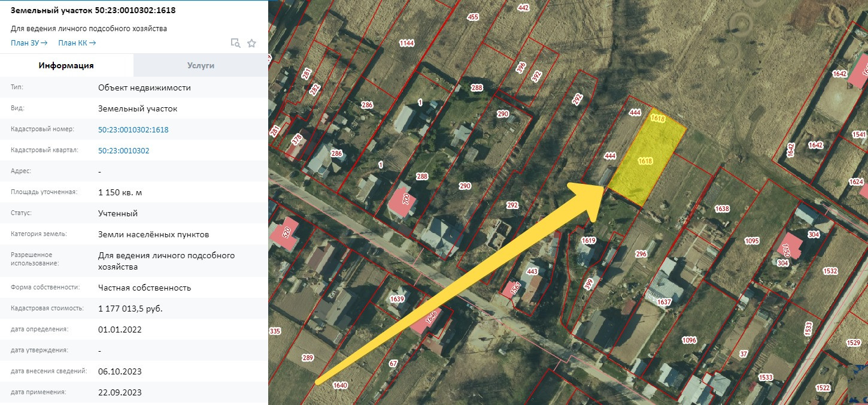Select parcel 1637 on the map
This screenshot has width=868, height=405.
pyautogui.click(x=664, y=301)
